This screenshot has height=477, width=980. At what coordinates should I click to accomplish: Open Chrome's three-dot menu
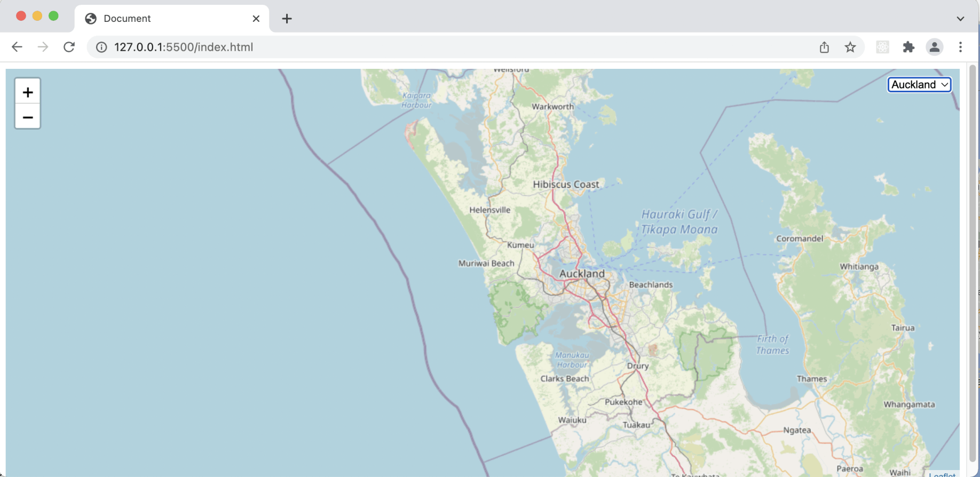960,47
